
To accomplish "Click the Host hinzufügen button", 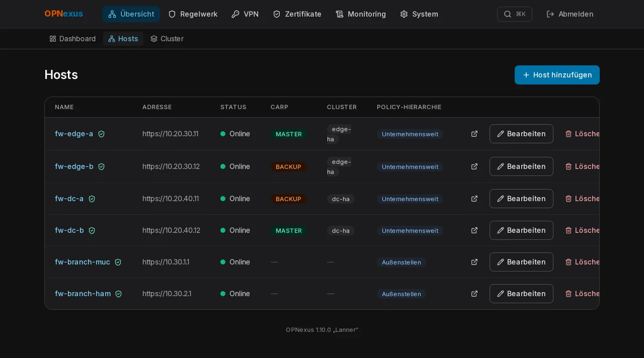I will click(x=557, y=75).
